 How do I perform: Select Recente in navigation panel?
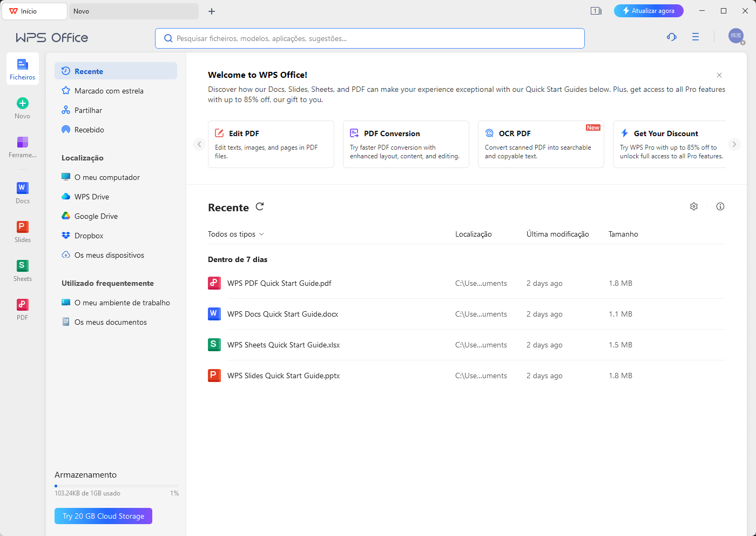point(116,71)
